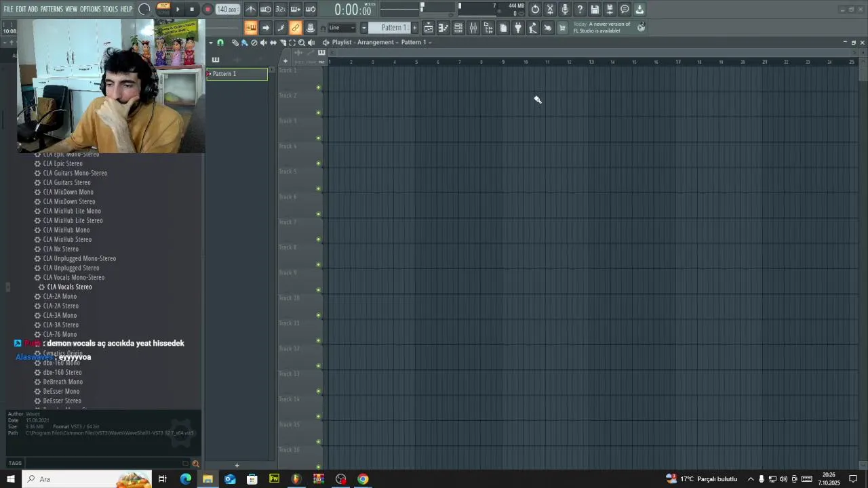
Task: Open the EDIT menu
Action: click(21, 9)
